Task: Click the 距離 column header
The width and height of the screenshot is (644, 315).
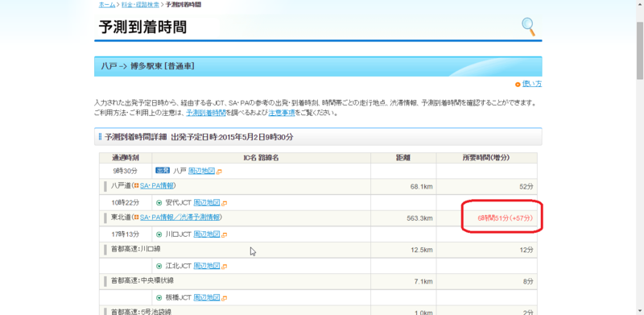Action: [x=403, y=158]
